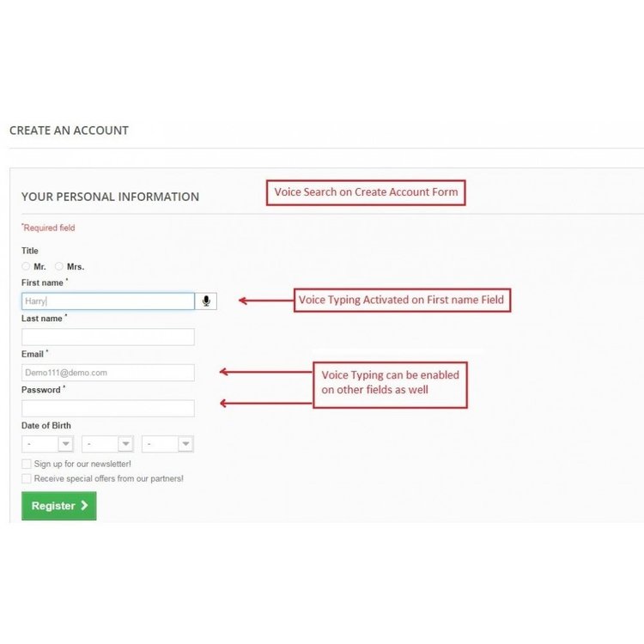Click the chevron icon on Register button

(84, 505)
